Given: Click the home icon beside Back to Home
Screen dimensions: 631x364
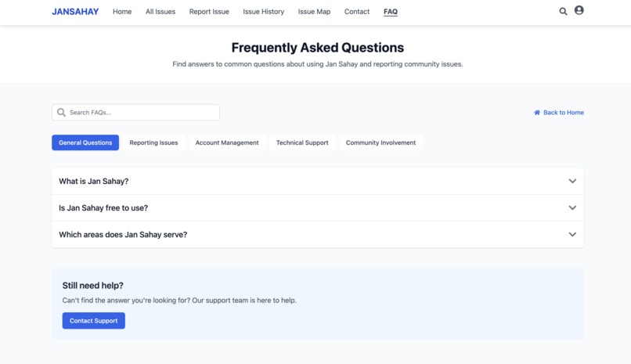Looking at the screenshot, I should coord(537,113).
